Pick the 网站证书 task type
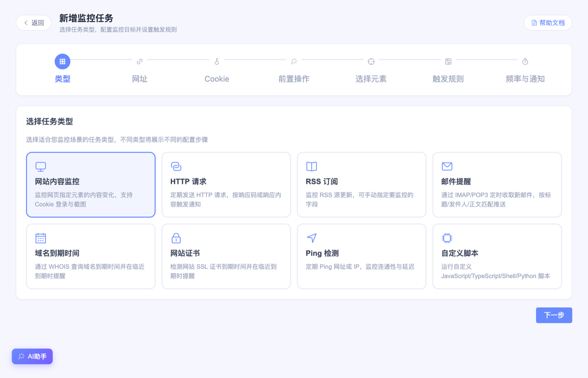The image size is (588, 378). (x=226, y=256)
